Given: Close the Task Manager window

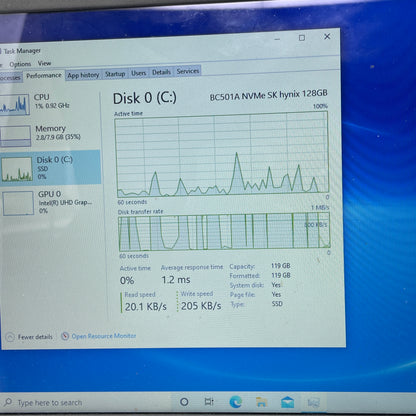Looking at the screenshot, I should coord(327,36).
